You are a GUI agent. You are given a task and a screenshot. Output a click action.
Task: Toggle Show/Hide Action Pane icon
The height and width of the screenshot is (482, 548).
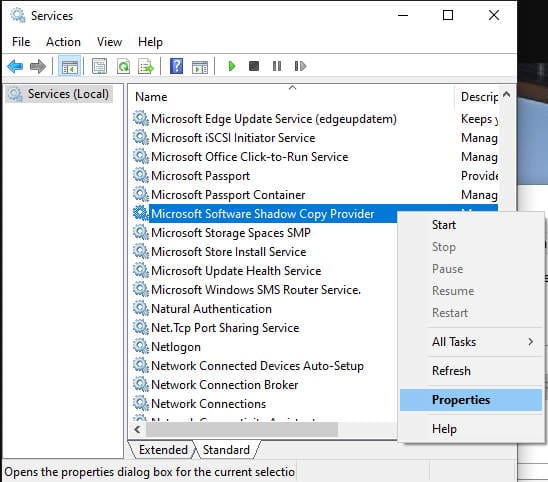[200, 66]
